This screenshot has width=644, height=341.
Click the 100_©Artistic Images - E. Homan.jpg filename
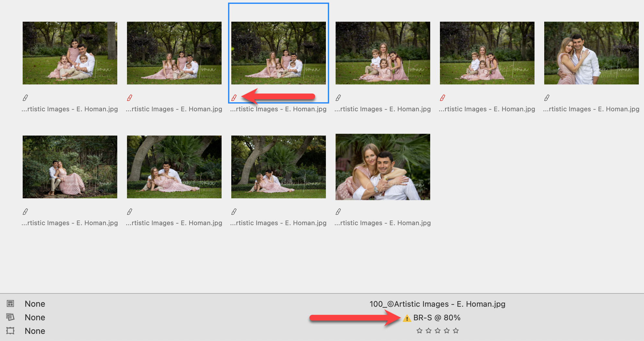pyautogui.click(x=437, y=304)
